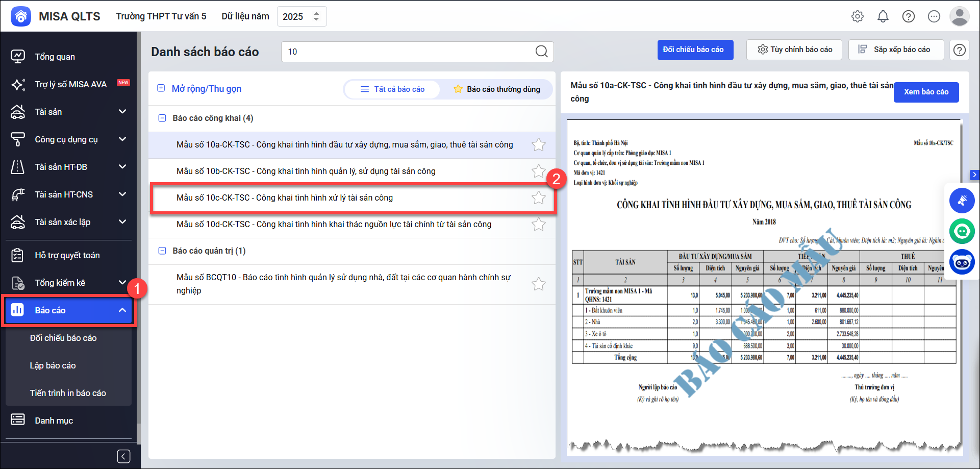Change the Dữ liệu năm 2025 stepper
980x469 pixels.
pyautogui.click(x=316, y=16)
